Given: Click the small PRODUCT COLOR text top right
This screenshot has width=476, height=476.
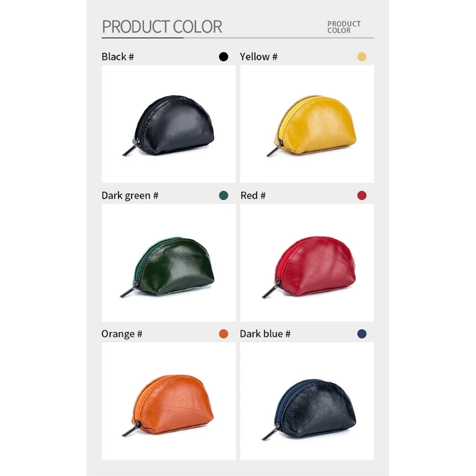Looking at the screenshot, I should coord(344,27).
